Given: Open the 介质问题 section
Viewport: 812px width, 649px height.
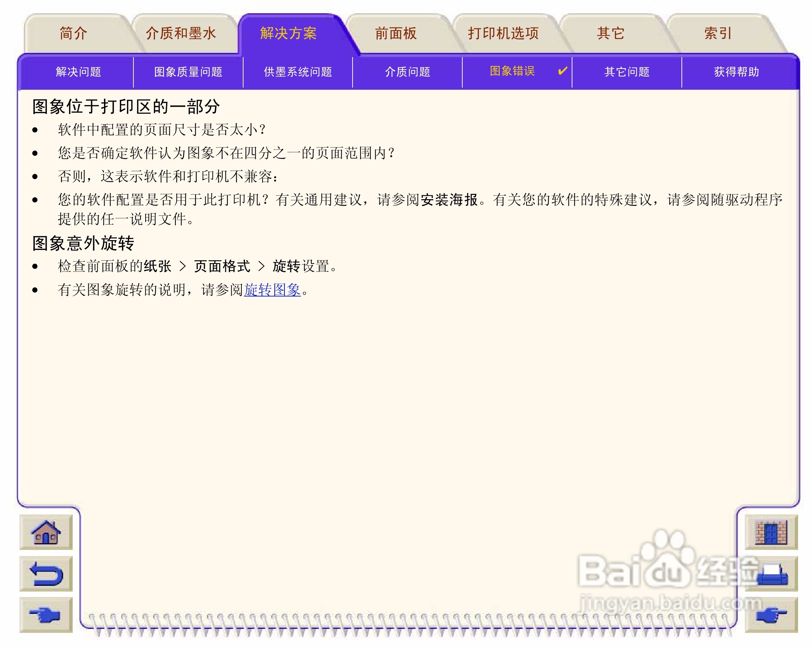Looking at the screenshot, I should tap(407, 71).
